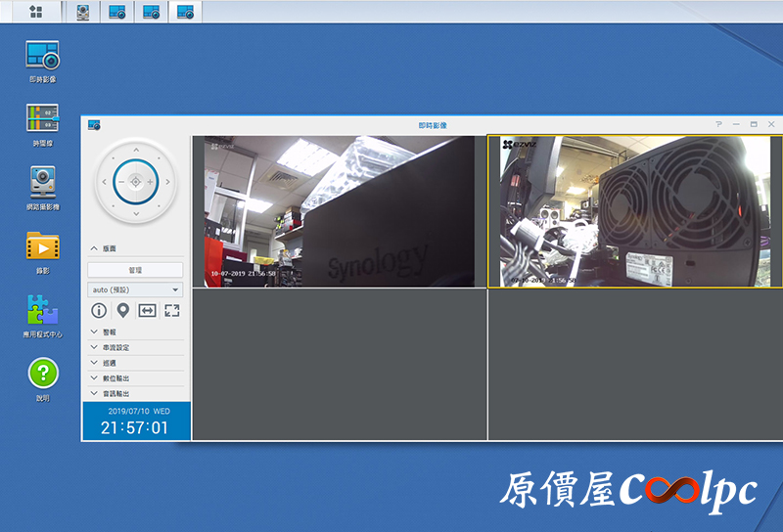The image size is (783, 532).
Task: Click the 2019/07/10 WED date text
Action: pyautogui.click(x=139, y=412)
